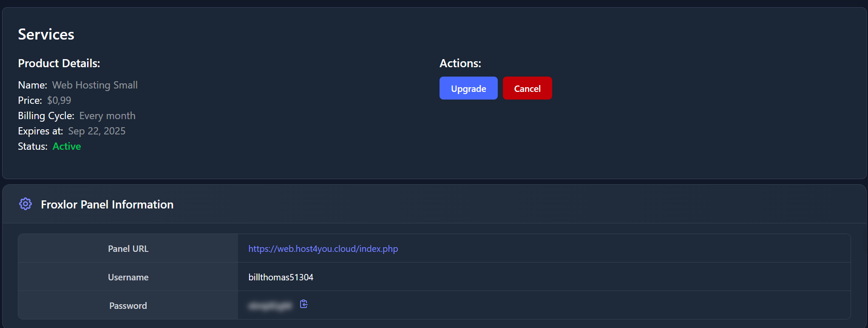Click the price value $0,99
This screenshot has height=328, width=868.
[x=59, y=100]
